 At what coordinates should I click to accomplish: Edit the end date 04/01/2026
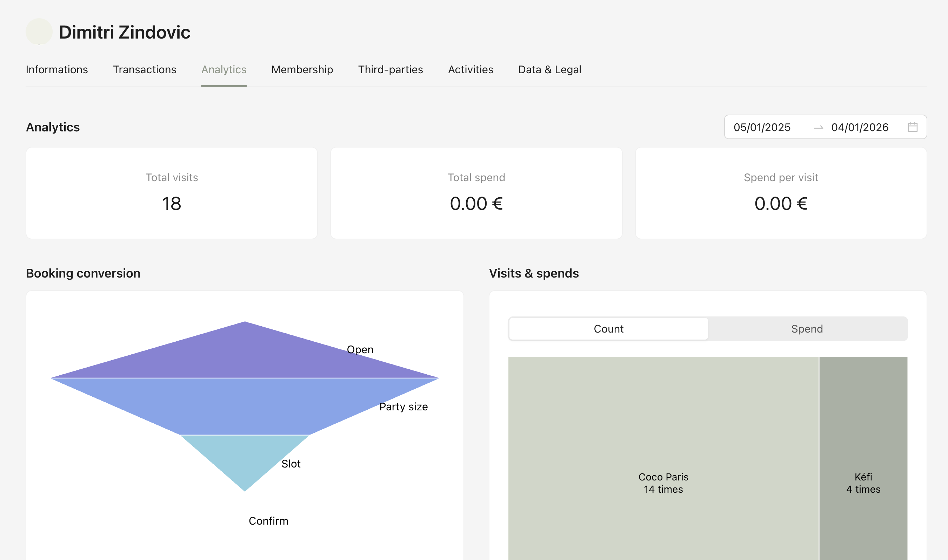[x=860, y=127]
